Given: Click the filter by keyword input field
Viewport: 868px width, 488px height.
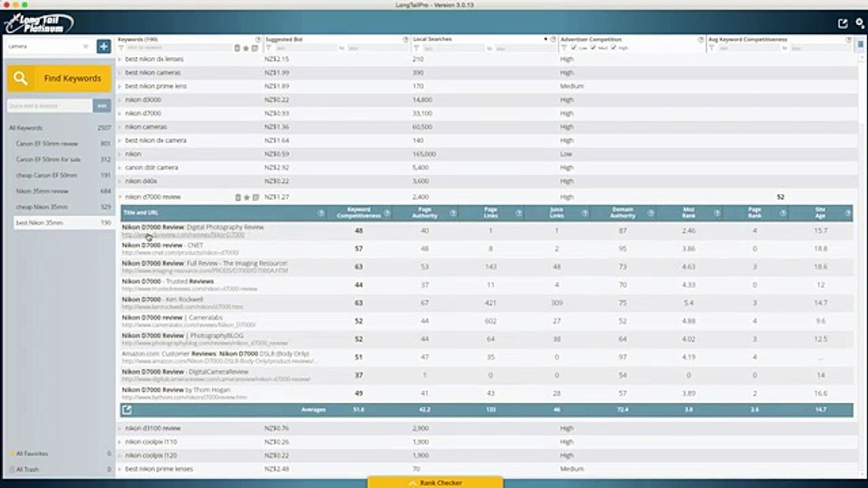Looking at the screenshot, I should (x=179, y=48).
